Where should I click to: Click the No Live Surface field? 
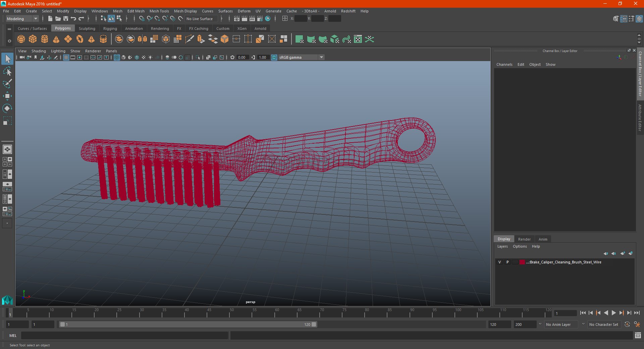point(201,19)
